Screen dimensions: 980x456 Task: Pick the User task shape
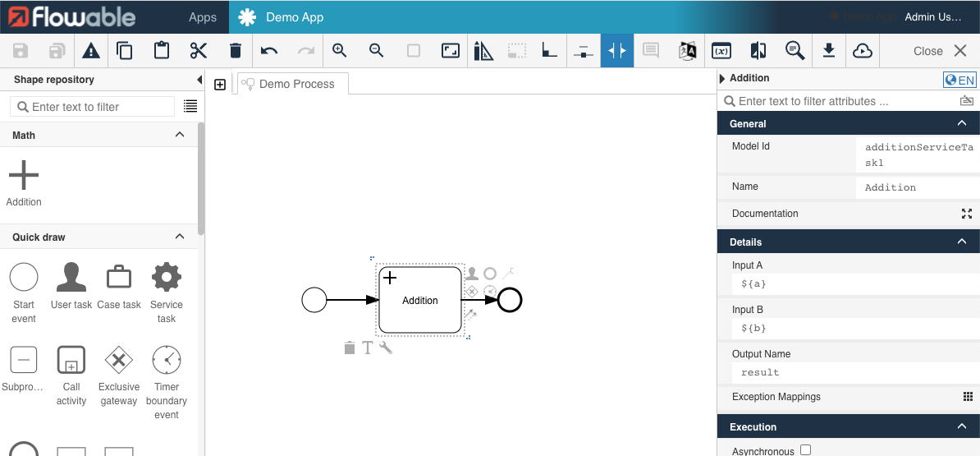71,286
